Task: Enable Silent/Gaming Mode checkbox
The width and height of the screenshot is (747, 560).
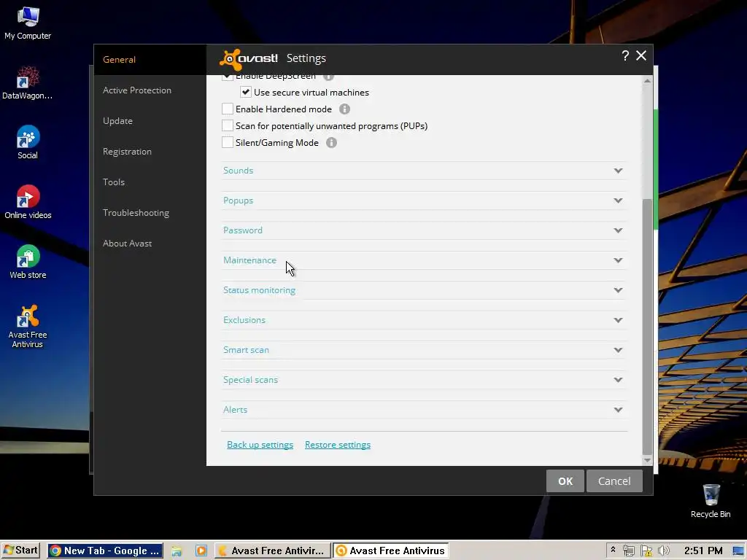Action: coord(228,142)
